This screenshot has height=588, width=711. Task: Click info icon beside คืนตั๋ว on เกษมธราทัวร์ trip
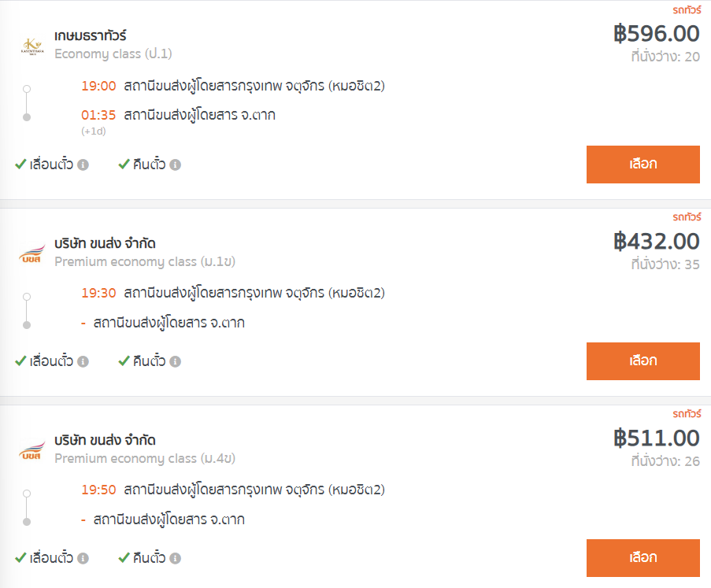(176, 165)
